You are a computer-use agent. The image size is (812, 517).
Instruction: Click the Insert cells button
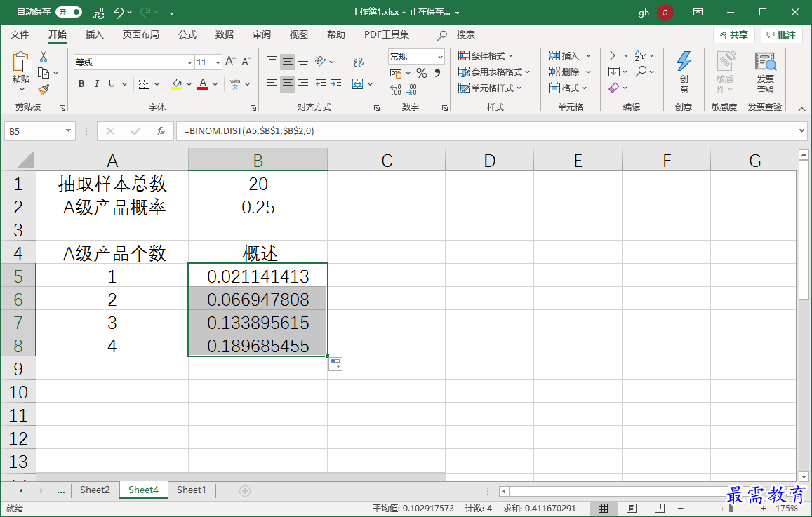click(x=564, y=55)
